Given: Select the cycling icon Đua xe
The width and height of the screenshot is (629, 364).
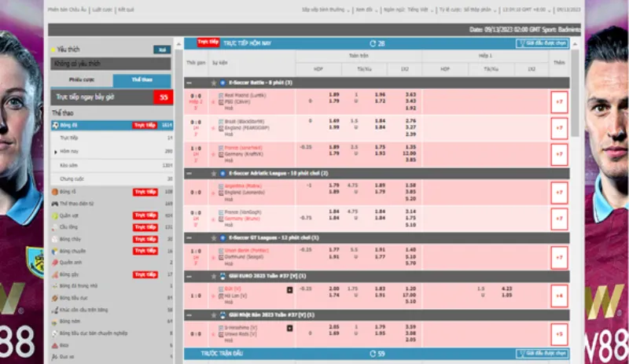Looking at the screenshot, I should 55,357.
